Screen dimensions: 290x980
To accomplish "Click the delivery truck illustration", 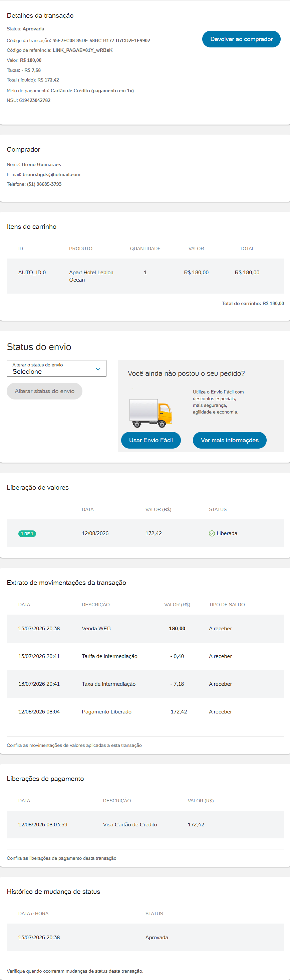I will coord(151,413).
